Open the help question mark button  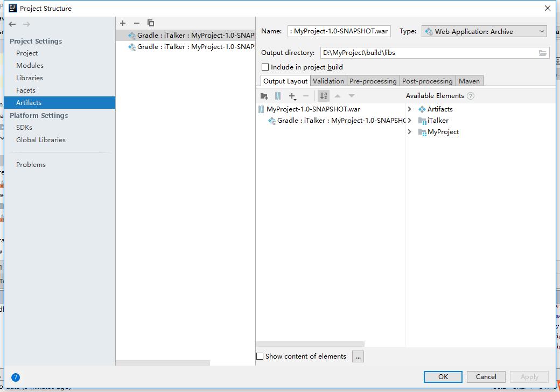[x=16, y=377]
